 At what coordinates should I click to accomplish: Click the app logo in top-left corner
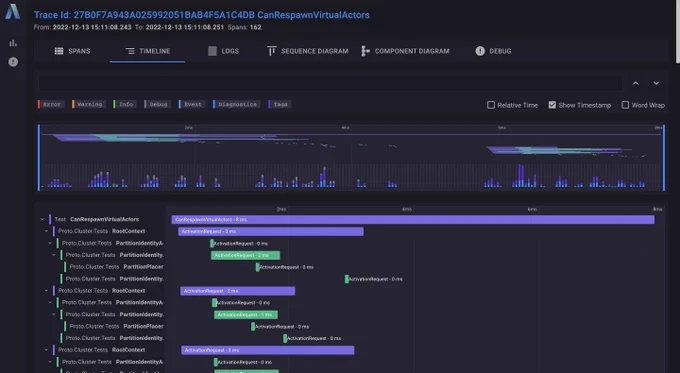point(13,12)
